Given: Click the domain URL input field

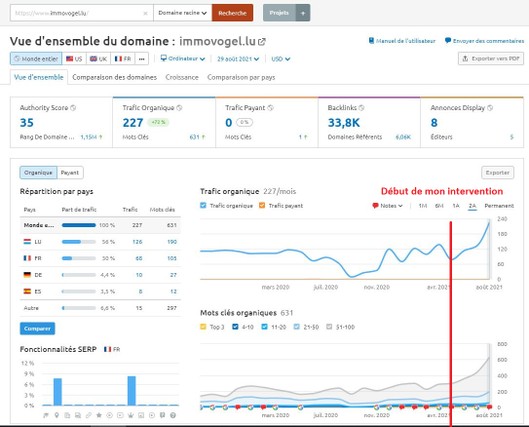Looking at the screenshot, I should tap(82, 13).
